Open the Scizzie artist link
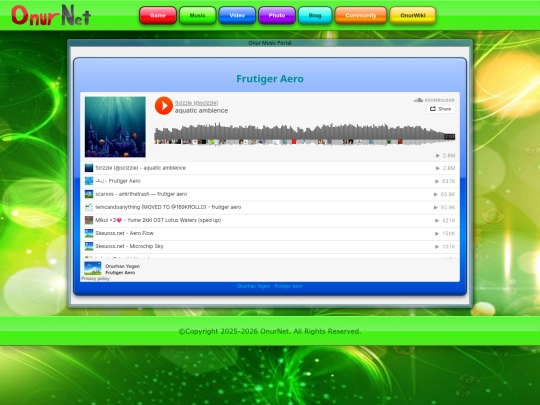 click(x=196, y=103)
